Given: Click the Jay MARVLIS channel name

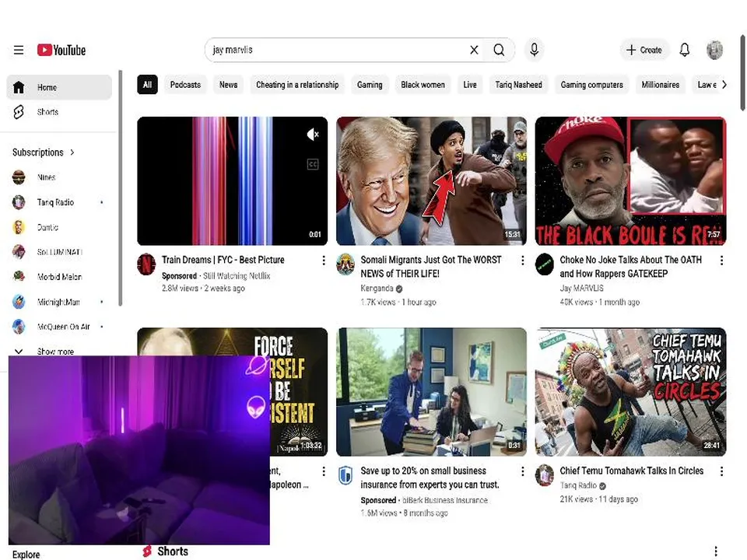Looking at the screenshot, I should coord(582,289).
